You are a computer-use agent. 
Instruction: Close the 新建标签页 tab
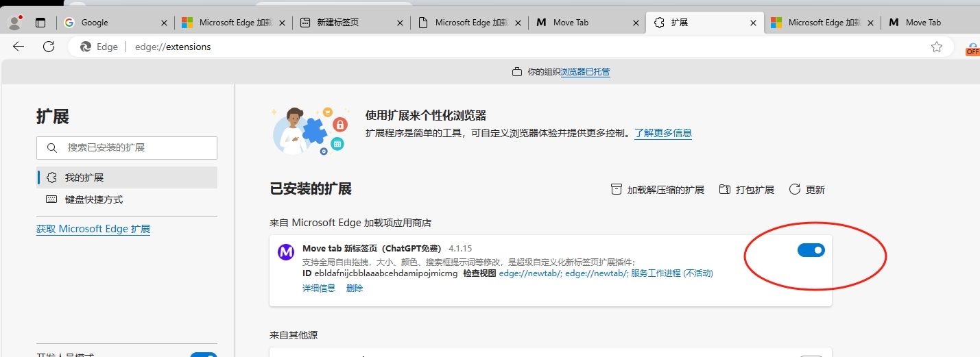(x=400, y=23)
